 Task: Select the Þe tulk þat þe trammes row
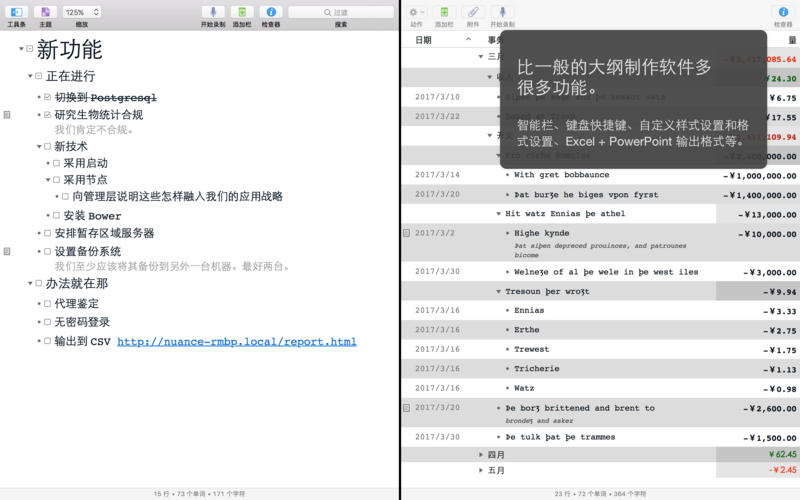[x=560, y=437]
